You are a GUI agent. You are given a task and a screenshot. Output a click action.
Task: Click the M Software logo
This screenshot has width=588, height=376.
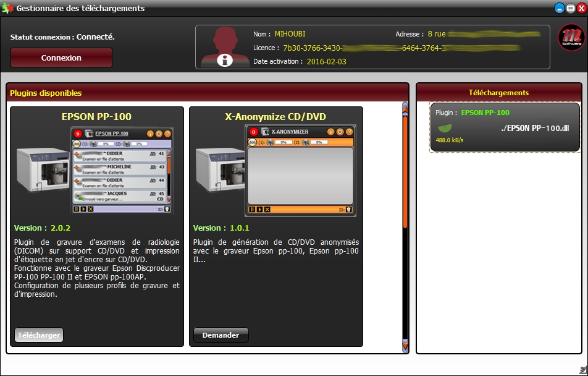pyautogui.click(x=571, y=38)
